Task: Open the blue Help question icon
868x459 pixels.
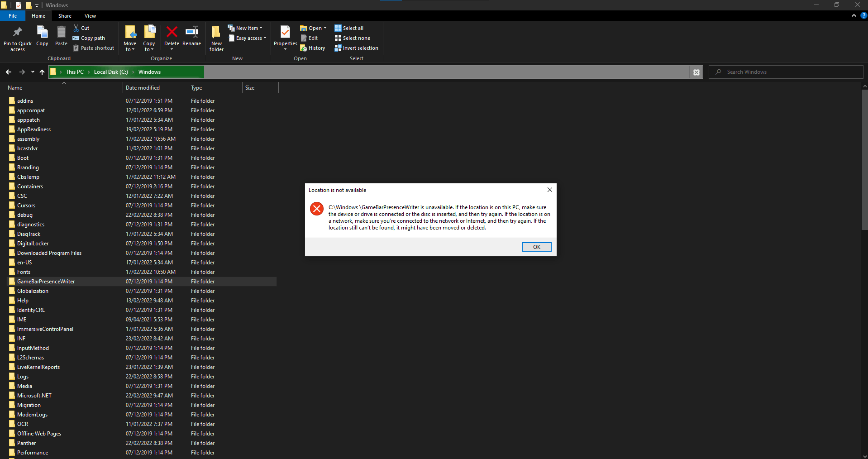Action: 863,15
